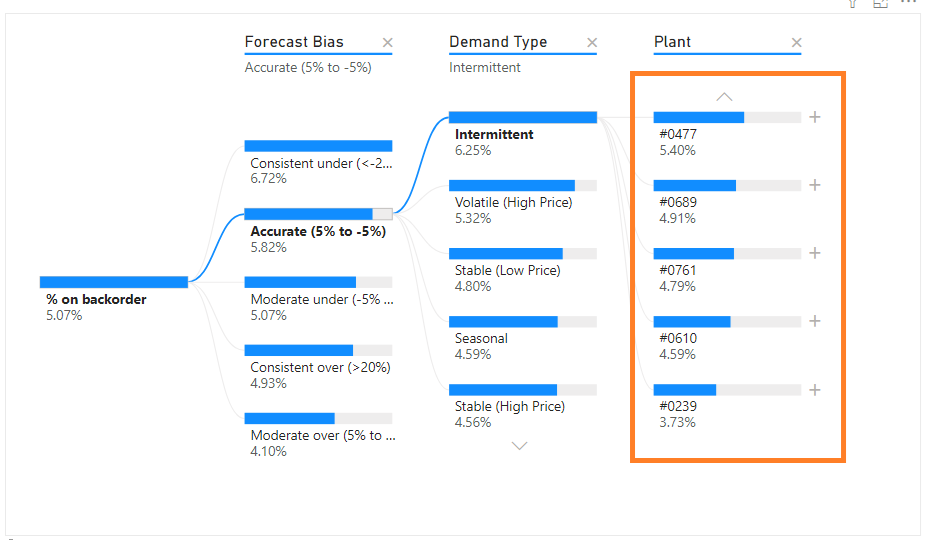Select the Moderate over forecast bias node
The width and height of the screenshot is (925, 540).
point(318,418)
